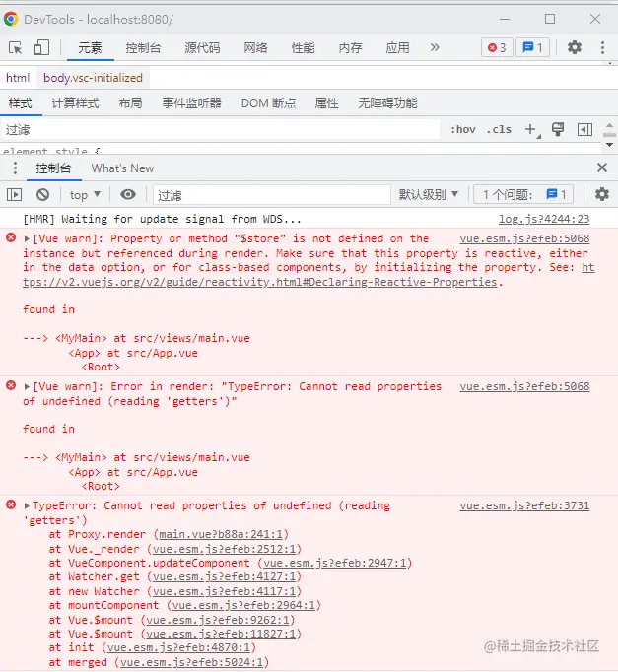Open DevTools settings gear in main toolbar
The height and width of the screenshot is (672, 618).
(575, 47)
